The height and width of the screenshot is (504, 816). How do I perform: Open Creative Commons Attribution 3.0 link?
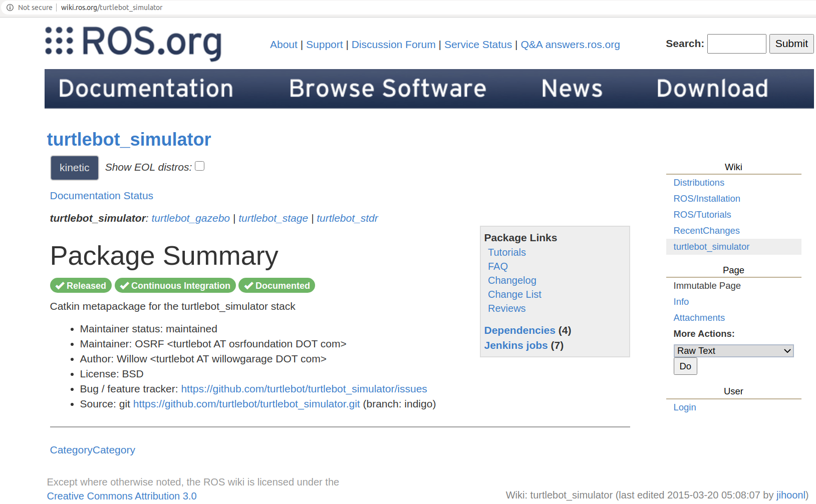pos(122,496)
